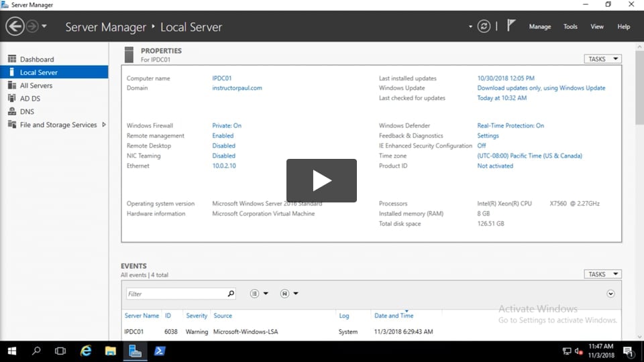Open the Manage menu
This screenshot has width=644, height=362.
pos(539,27)
